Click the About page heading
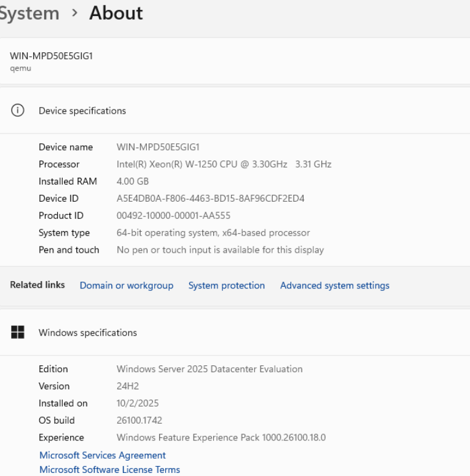The height and width of the screenshot is (476, 470). tap(116, 14)
